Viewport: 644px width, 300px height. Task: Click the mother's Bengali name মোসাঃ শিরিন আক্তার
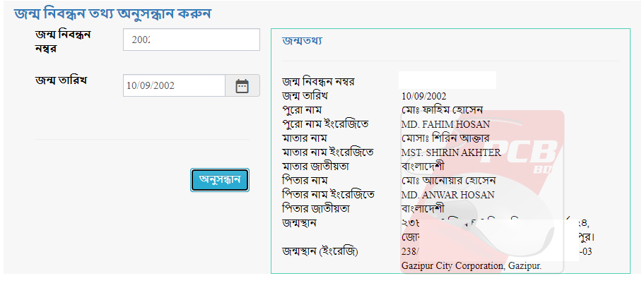[x=451, y=138]
